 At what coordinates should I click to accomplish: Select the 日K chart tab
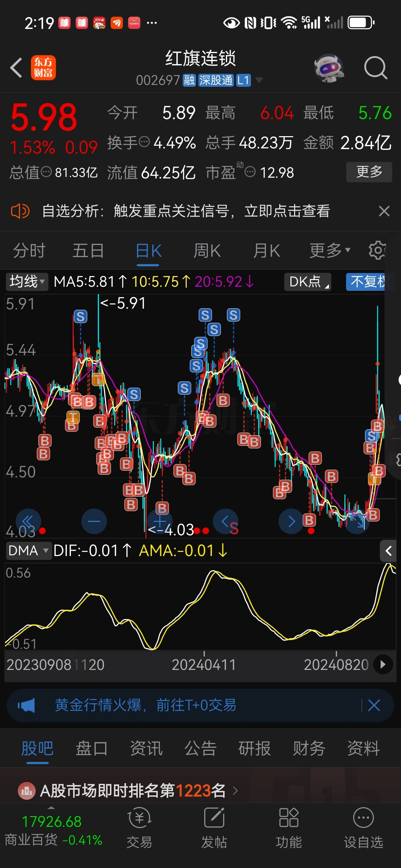pos(148,251)
